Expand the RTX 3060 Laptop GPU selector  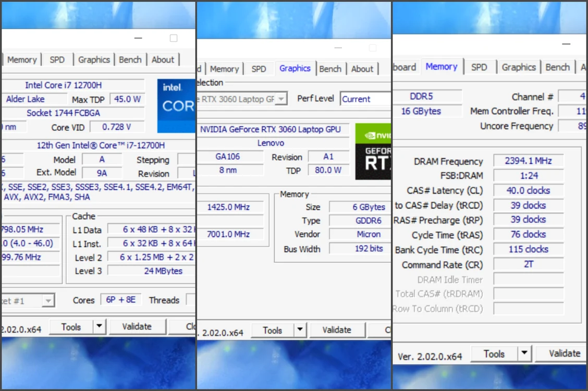[281, 99]
